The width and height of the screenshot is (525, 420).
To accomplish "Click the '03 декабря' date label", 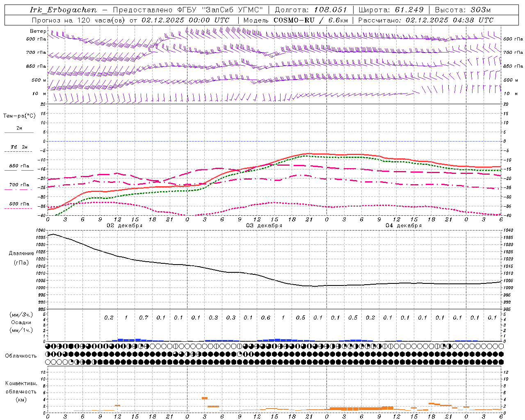I will coord(264,226).
